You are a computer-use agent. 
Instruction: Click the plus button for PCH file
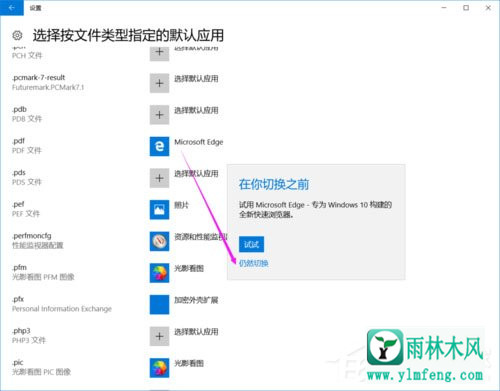coord(159,53)
